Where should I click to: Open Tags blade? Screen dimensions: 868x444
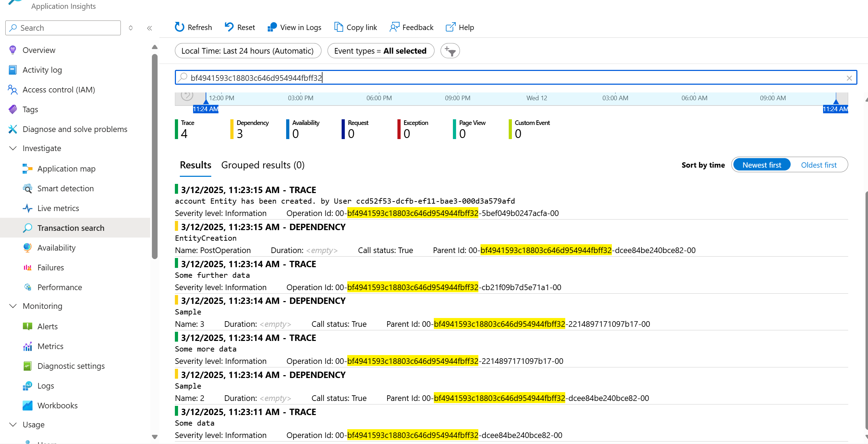click(x=30, y=109)
